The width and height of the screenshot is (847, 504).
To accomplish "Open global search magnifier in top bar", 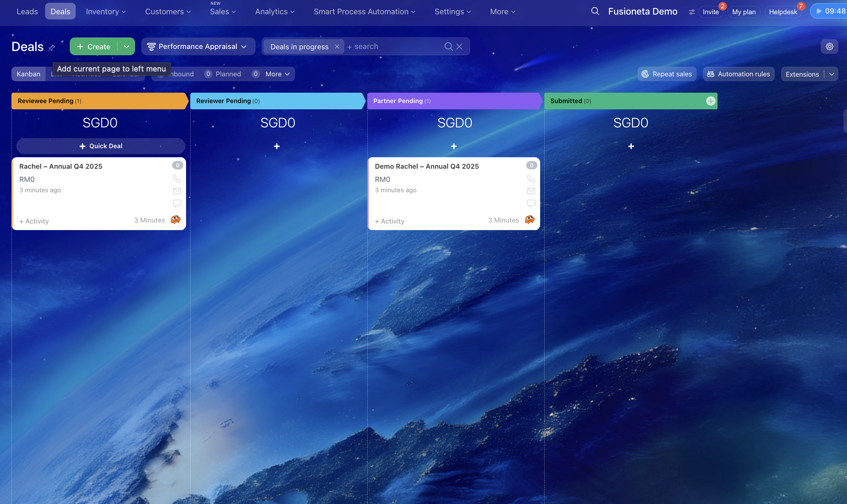I will click(595, 11).
